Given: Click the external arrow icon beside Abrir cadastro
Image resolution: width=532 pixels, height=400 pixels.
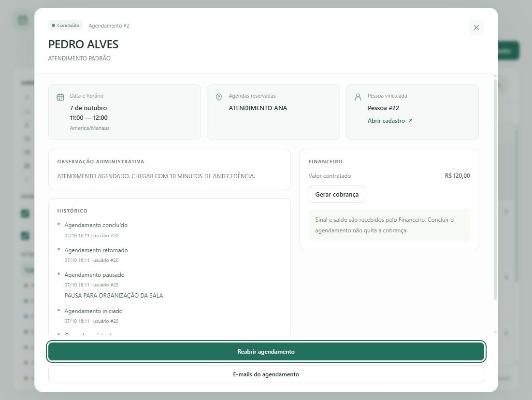Looking at the screenshot, I should click(x=410, y=120).
